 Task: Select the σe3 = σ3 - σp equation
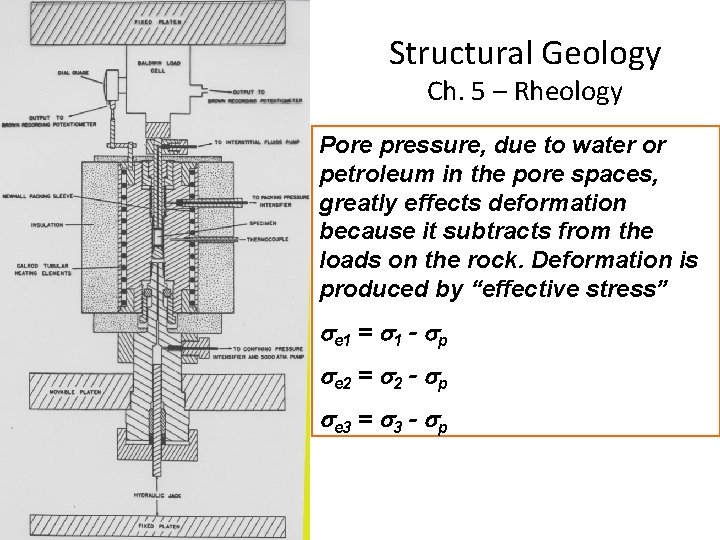pos(384,422)
